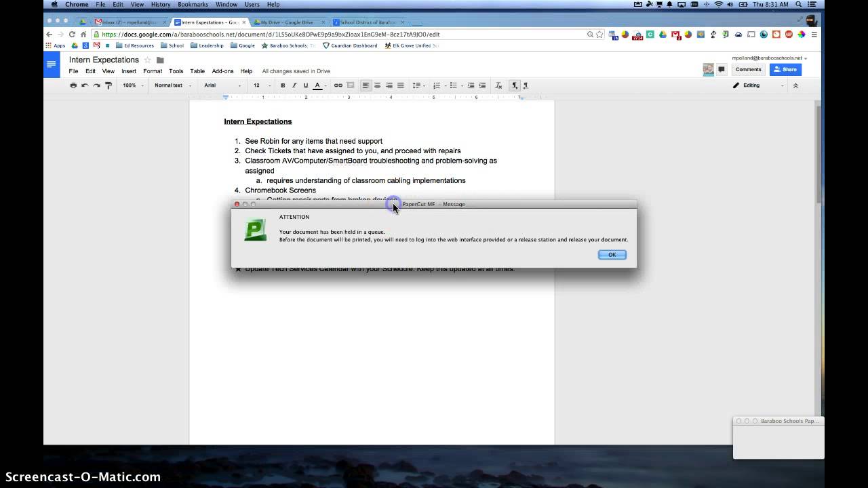The image size is (868, 488).
Task: Decrease the paragraph indent
Action: [x=471, y=85]
